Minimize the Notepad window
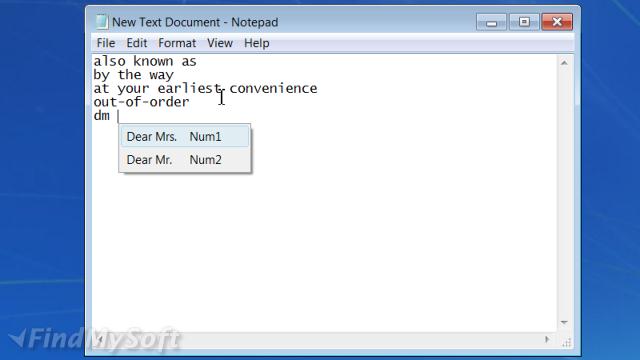Screen dimensions: 640x360 [491, 22]
